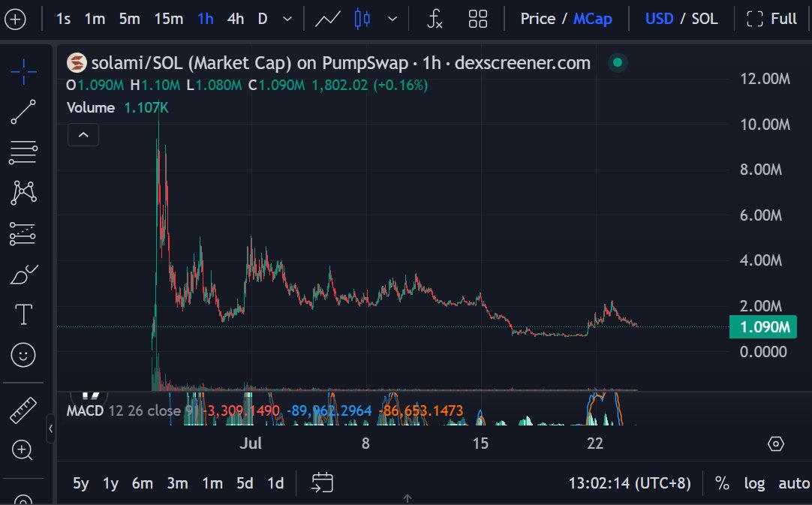Toggle the auto scale
The width and height of the screenshot is (812, 505).
[x=794, y=483]
